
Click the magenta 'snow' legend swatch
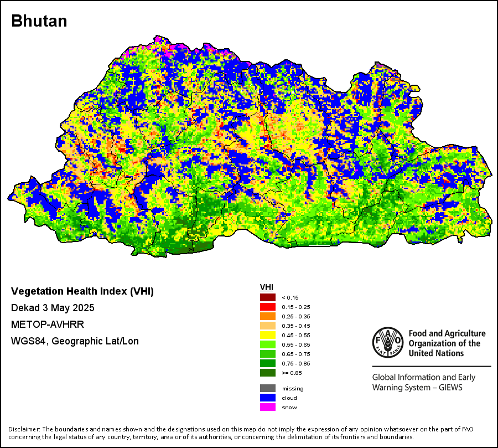click(x=268, y=408)
